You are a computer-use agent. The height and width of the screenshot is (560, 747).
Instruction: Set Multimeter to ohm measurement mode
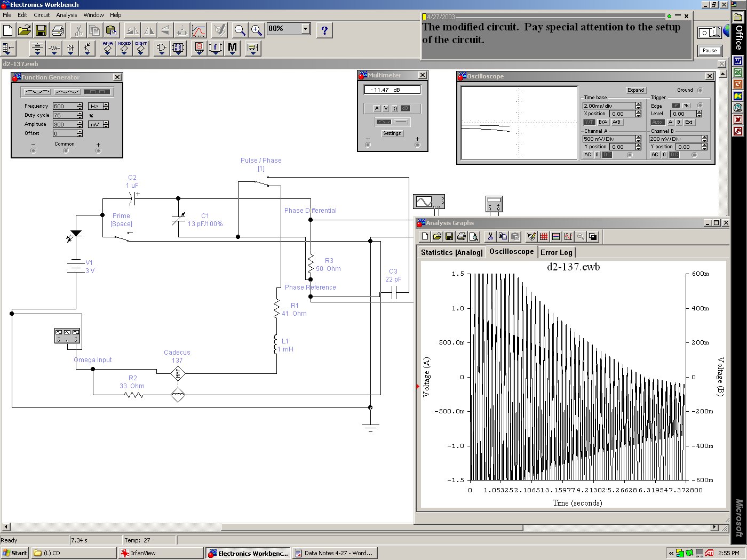pos(395,108)
